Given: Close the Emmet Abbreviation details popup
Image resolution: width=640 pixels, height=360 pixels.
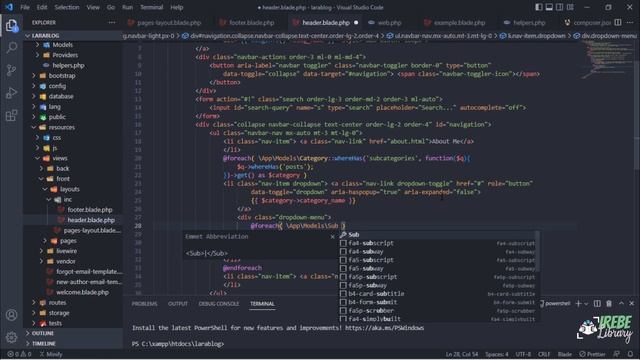Looking at the screenshot, I should 332,236.
